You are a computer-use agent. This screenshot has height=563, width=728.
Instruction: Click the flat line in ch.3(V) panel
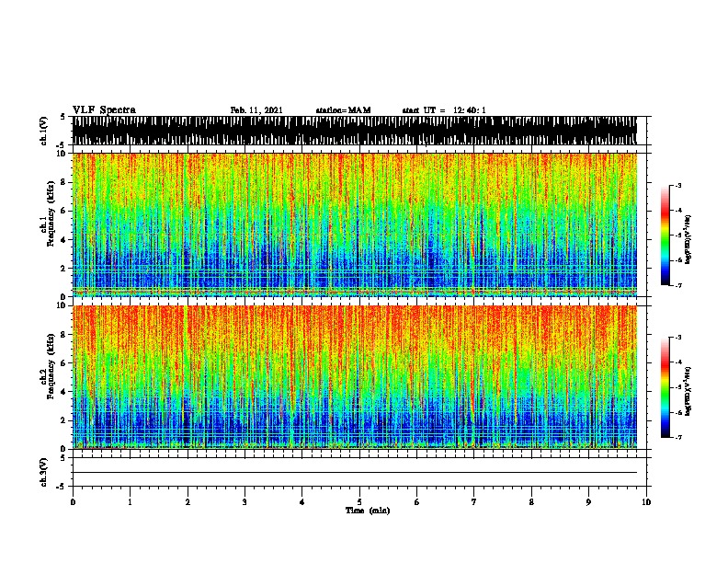pos(354,473)
